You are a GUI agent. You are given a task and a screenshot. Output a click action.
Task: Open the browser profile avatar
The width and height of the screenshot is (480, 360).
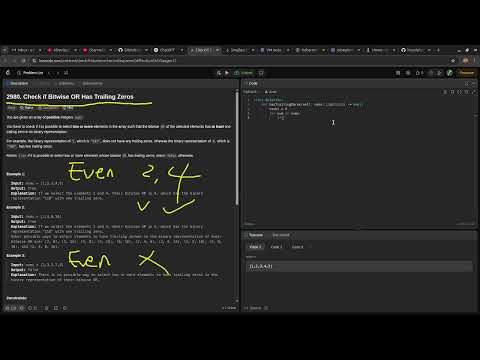466,61
